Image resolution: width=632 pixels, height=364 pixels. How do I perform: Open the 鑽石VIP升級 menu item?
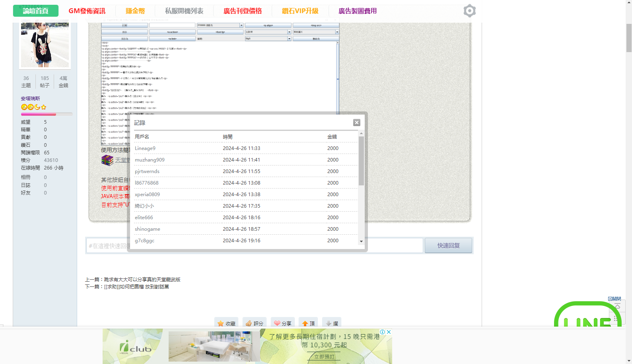(x=300, y=11)
